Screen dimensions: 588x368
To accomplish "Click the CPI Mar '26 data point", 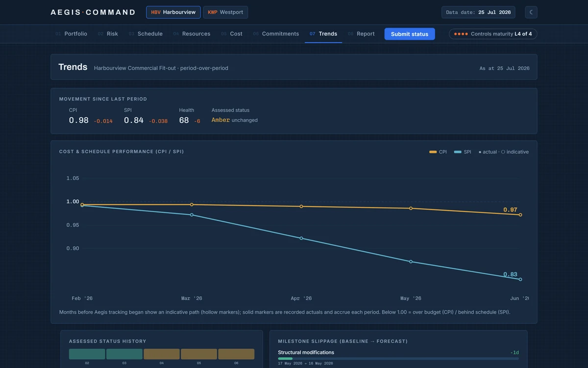I will 192,205.
